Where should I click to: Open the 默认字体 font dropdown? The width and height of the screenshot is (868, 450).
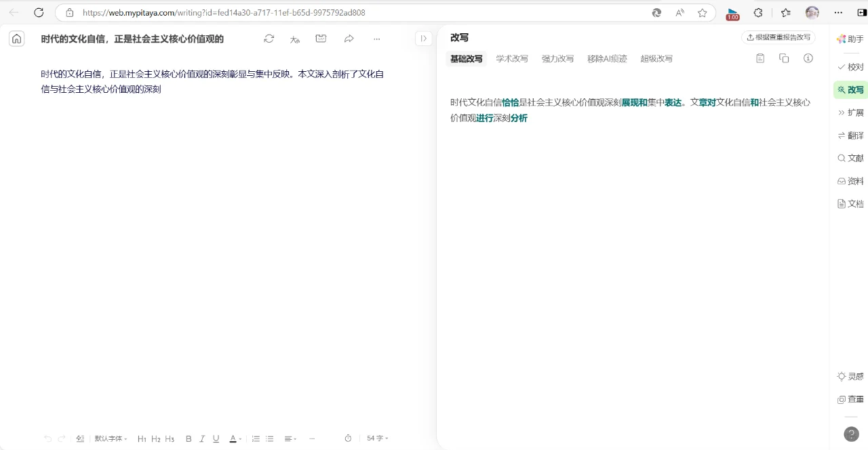pyautogui.click(x=110, y=438)
